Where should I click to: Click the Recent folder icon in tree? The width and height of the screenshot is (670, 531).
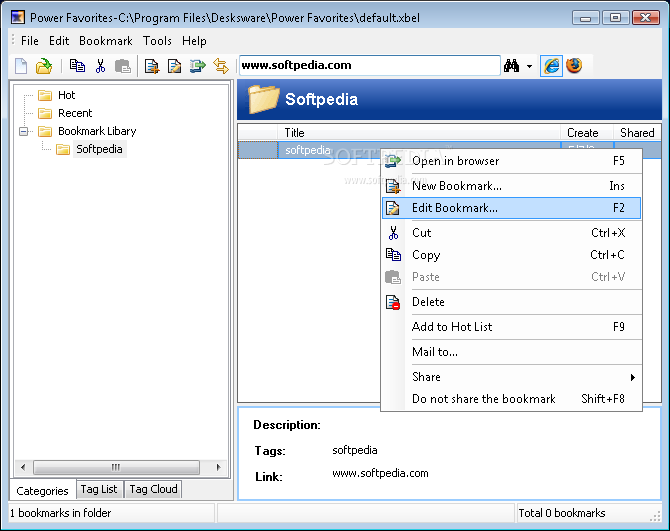(x=45, y=113)
